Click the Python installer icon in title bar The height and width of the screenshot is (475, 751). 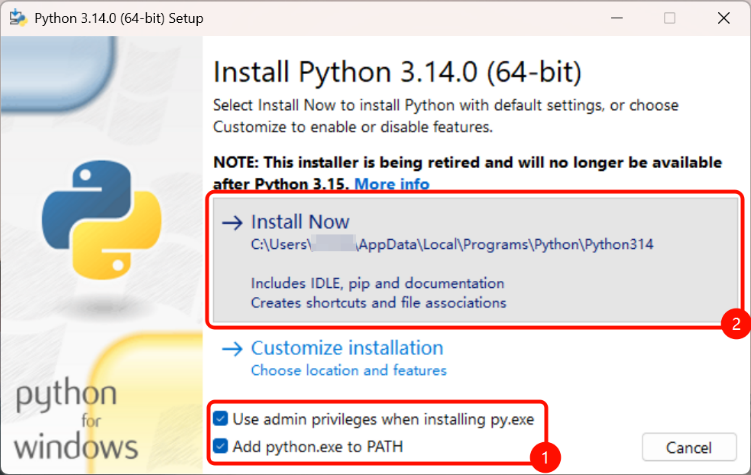[18, 18]
